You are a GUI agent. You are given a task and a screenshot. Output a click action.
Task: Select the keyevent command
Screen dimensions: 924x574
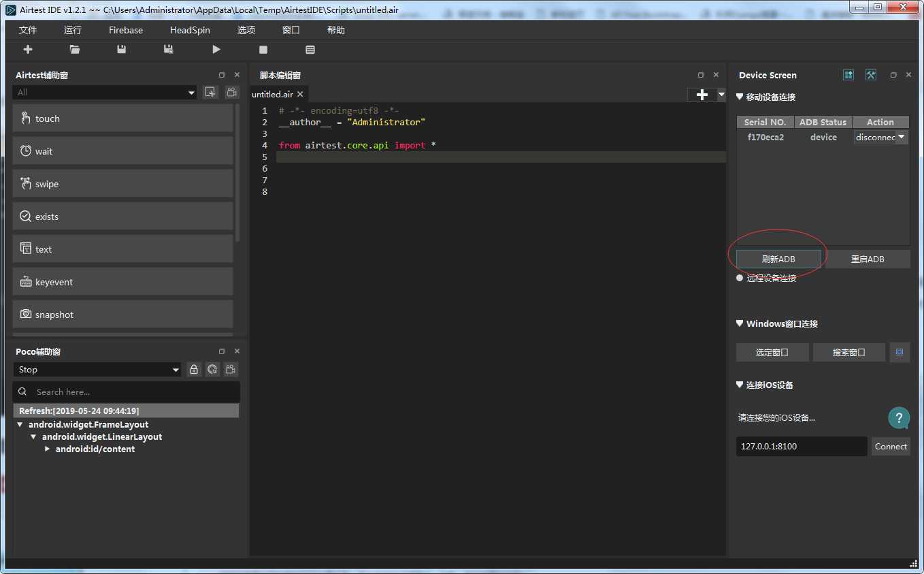click(x=122, y=282)
